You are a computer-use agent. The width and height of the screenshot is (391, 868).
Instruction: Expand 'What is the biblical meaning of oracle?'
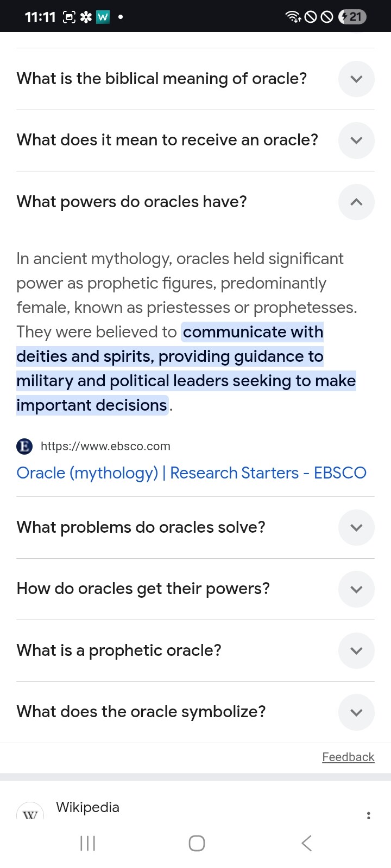356,79
